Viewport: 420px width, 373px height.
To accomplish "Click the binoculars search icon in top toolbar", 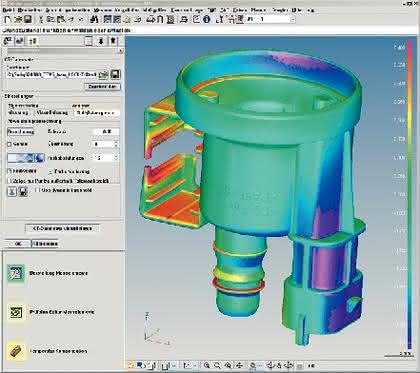I will click(94, 20).
